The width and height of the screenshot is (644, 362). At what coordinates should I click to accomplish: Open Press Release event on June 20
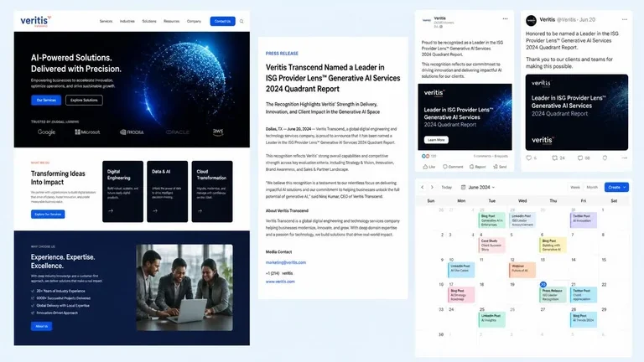point(553,295)
